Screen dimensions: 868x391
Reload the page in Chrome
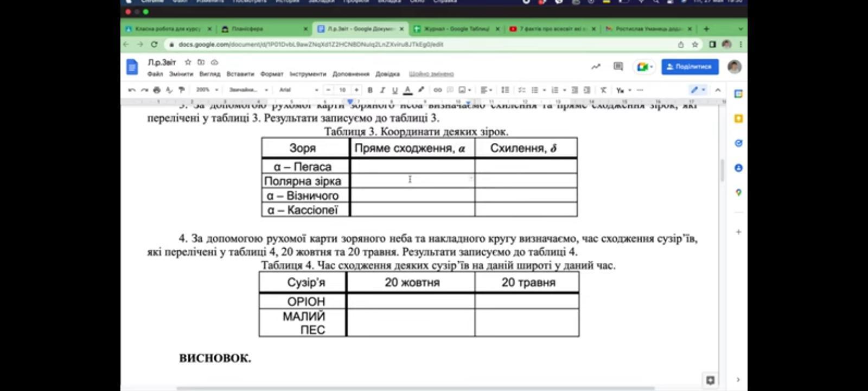tap(154, 45)
